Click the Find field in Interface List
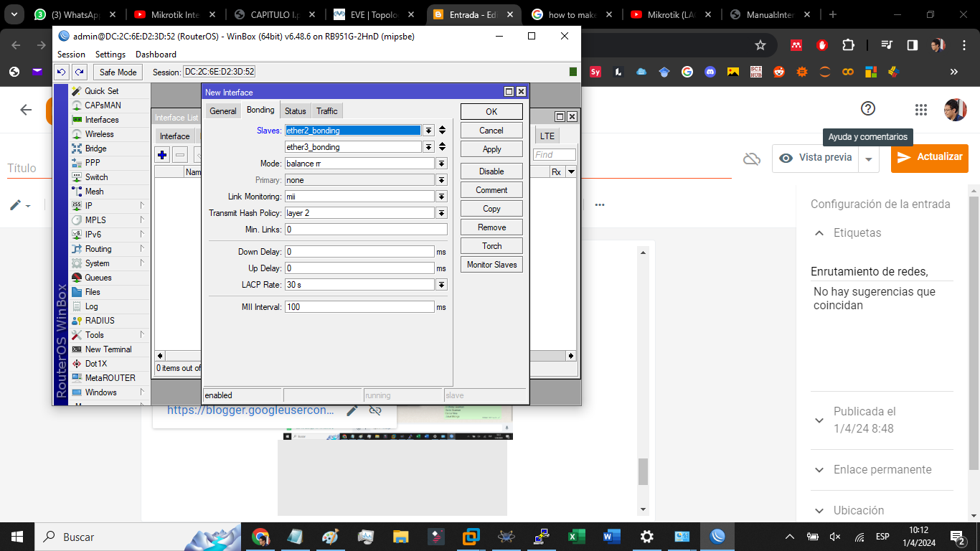 pyautogui.click(x=555, y=155)
